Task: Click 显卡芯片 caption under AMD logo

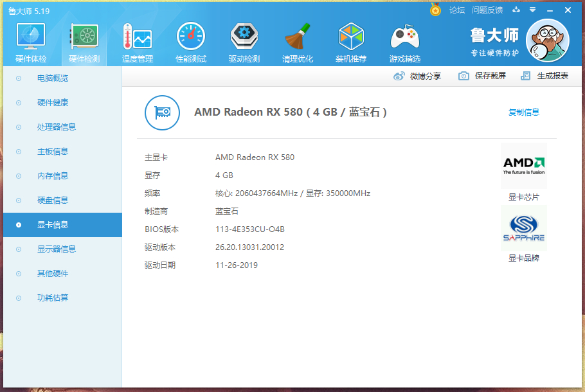Action: [524, 197]
